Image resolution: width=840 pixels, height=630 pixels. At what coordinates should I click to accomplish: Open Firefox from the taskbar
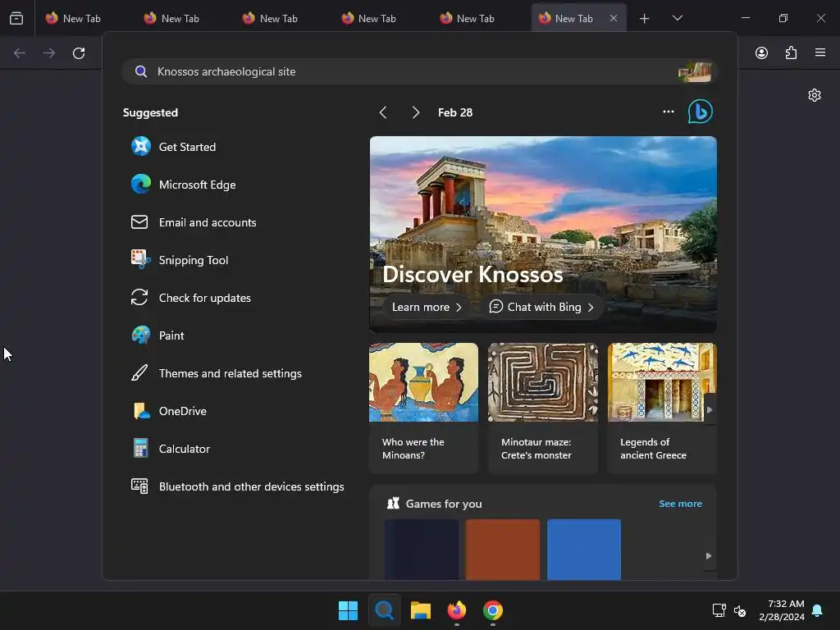click(x=456, y=610)
